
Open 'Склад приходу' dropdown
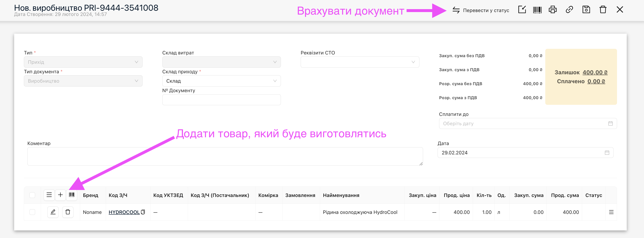pyautogui.click(x=221, y=81)
